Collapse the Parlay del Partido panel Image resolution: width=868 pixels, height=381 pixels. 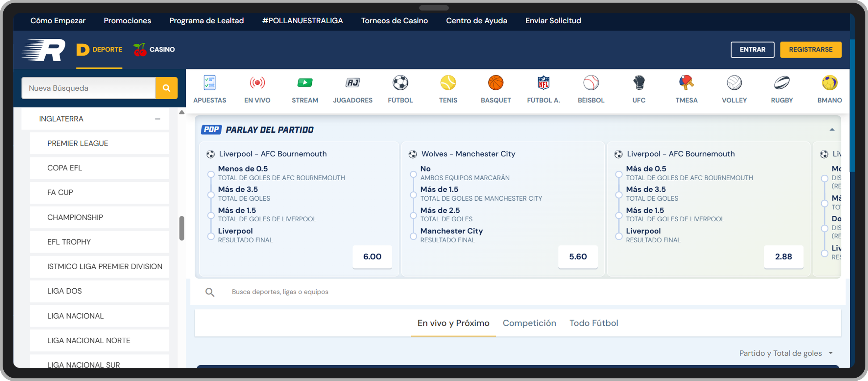coord(832,130)
